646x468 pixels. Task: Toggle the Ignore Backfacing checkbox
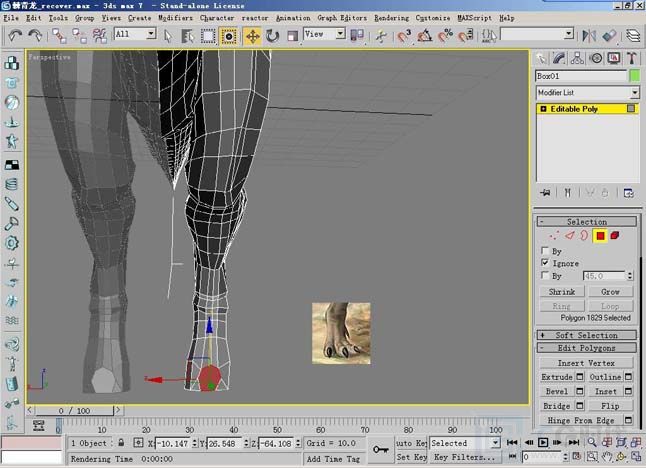(x=544, y=262)
